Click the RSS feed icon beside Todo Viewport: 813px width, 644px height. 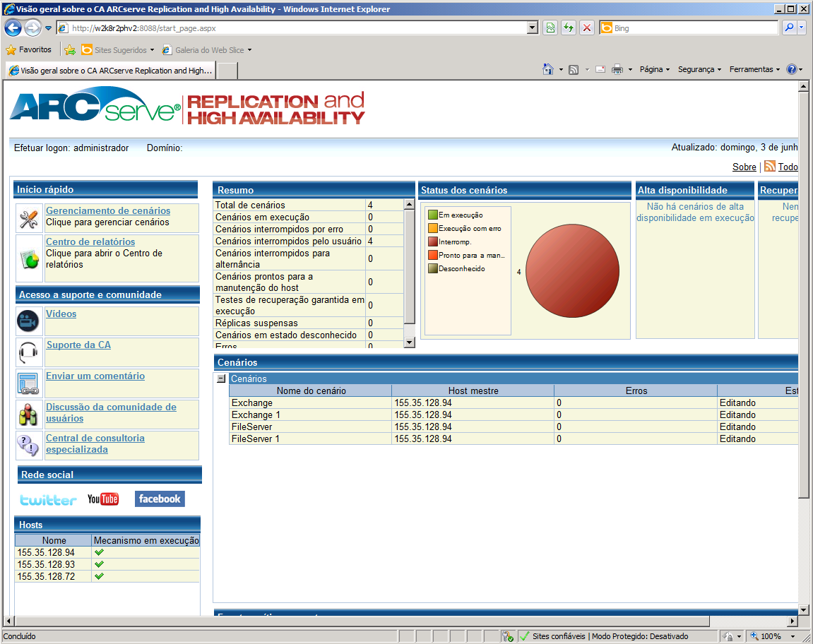[769, 167]
